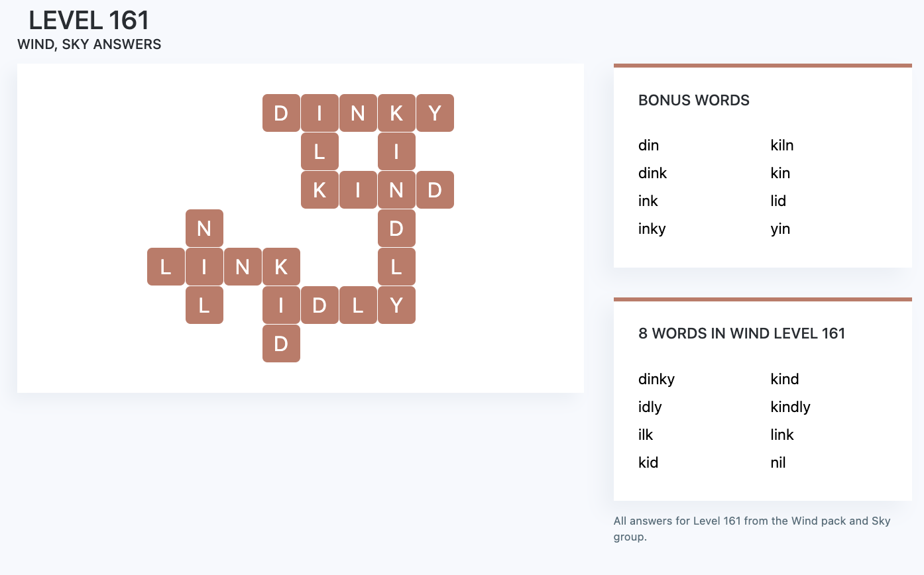The width and height of the screenshot is (924, 575).
Task: Click the L tile starting LINK
Action: pyautogui.click(x=166, y=267)
